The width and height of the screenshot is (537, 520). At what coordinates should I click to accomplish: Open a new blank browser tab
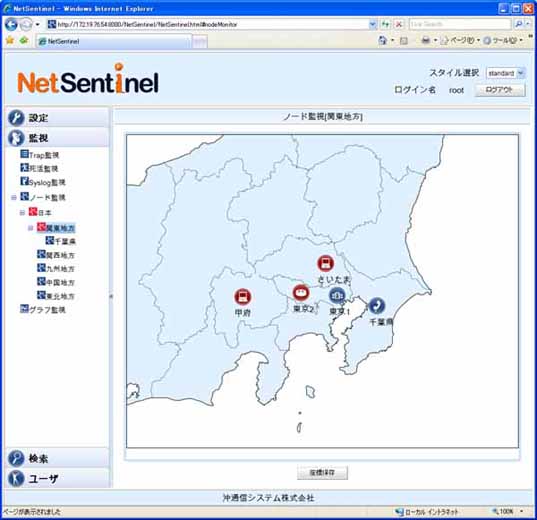tap(199, 42)
